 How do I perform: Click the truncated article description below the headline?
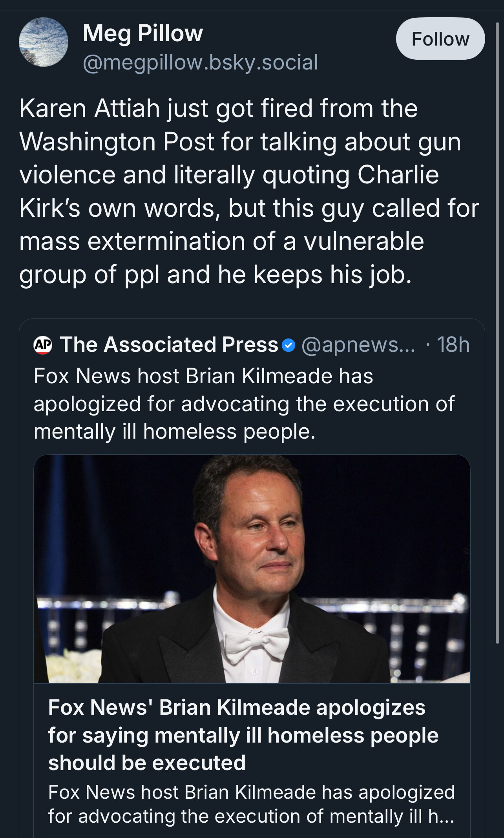(x=251, y=804)
